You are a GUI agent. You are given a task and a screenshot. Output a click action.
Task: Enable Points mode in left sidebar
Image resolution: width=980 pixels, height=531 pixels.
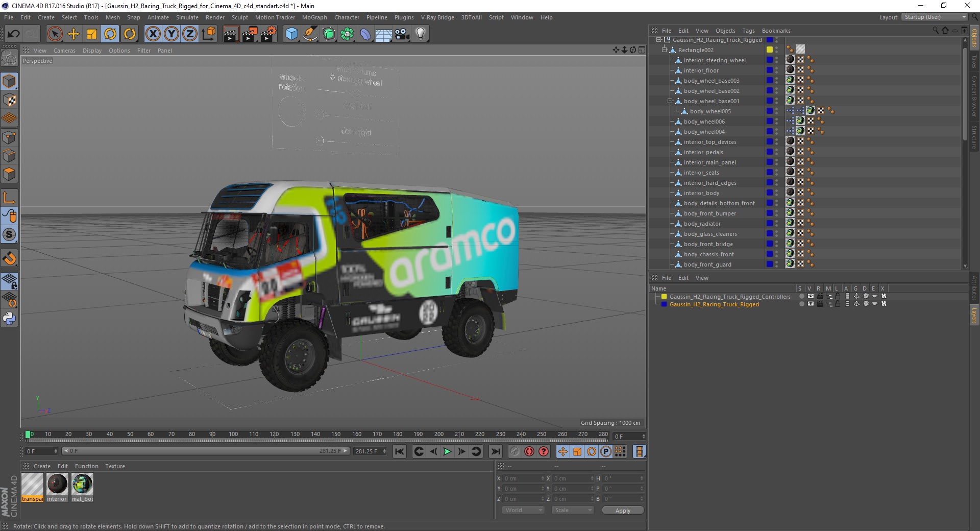coord(9,137)
